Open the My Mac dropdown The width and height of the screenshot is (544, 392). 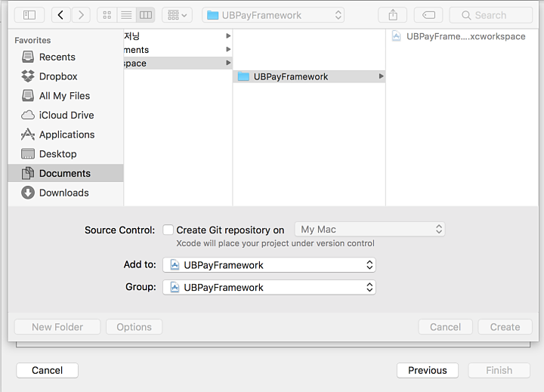369,230
